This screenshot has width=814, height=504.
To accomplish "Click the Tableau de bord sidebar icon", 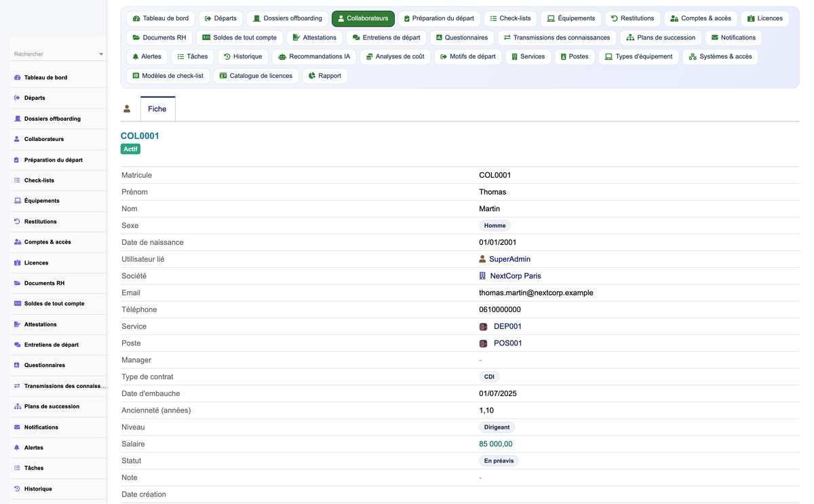I will [x=17, y=77].
